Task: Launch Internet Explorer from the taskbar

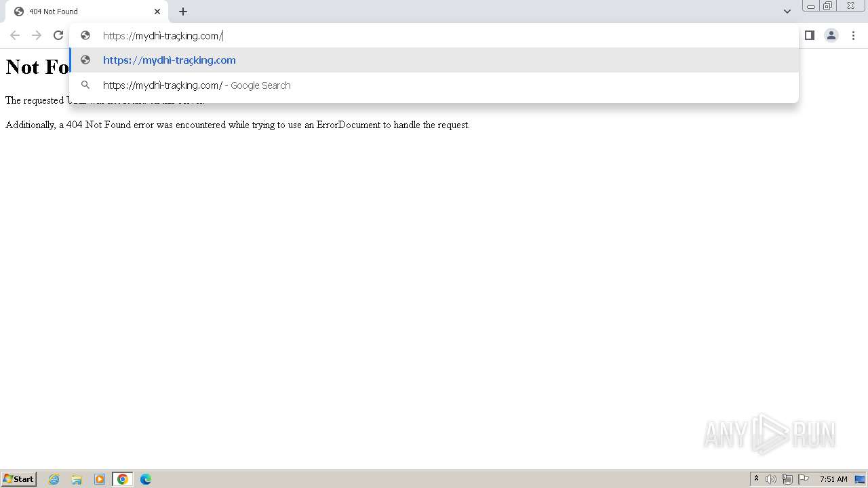Action: click(x=54, y=479)
